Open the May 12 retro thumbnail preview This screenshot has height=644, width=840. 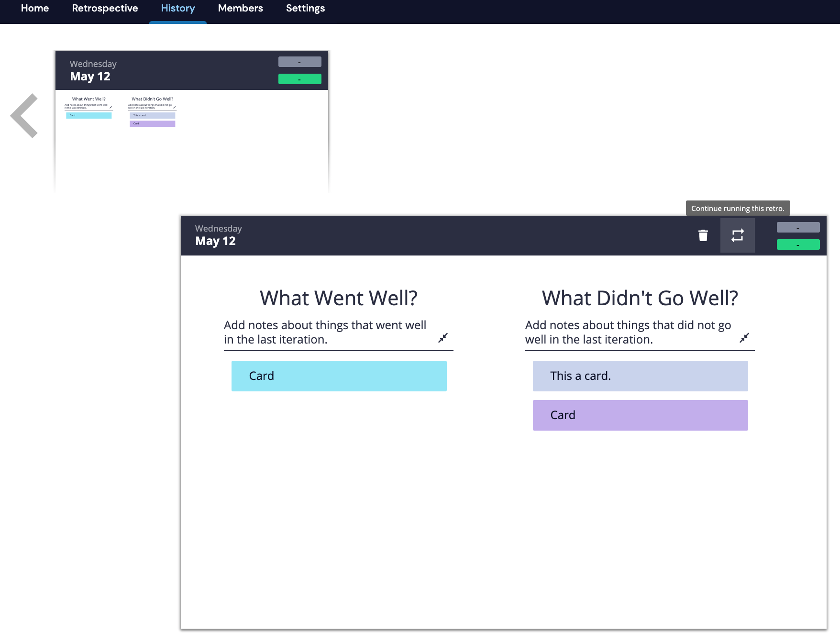coord(191,139)
